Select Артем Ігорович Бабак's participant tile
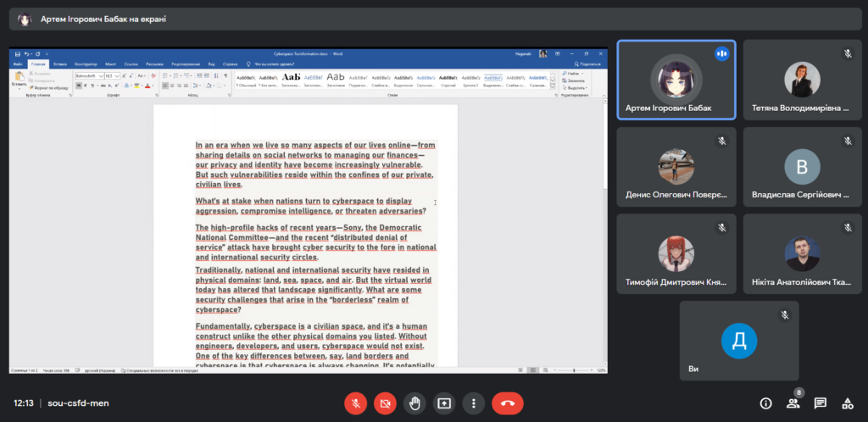The height and width of the screenshot is (422, 868). pyautogui.click(x=676, y=81)
